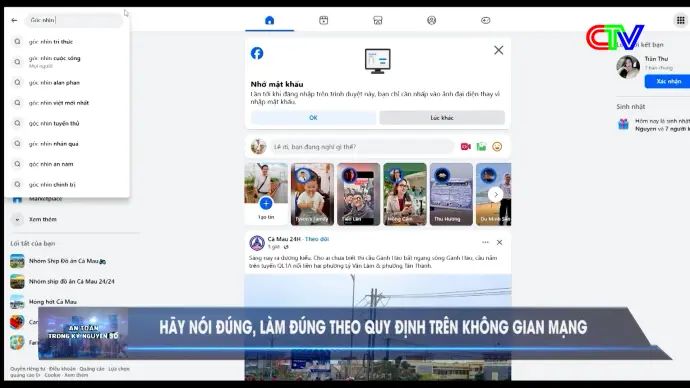Click the plus button to create story
690x388 pixels.
[266, 203]
